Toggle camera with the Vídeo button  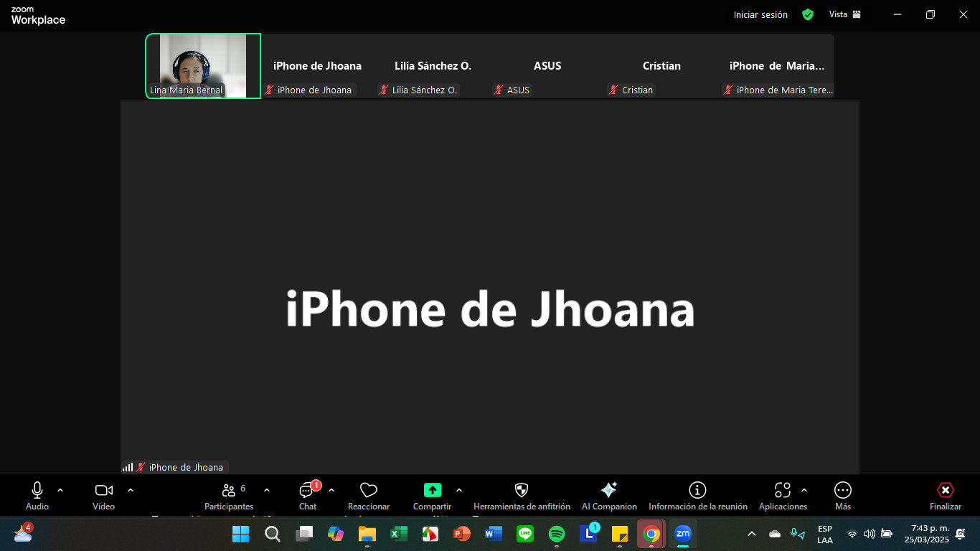pos(104,491)
